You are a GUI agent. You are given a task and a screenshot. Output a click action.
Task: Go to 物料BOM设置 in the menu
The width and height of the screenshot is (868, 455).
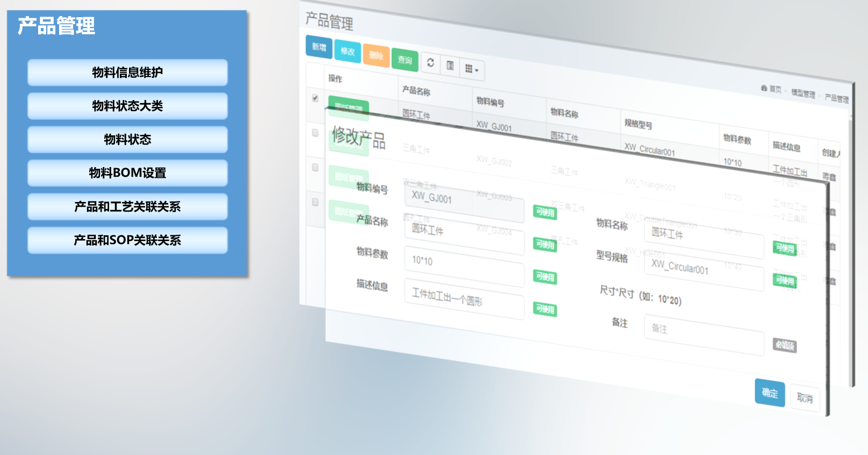tap(127, 173)
